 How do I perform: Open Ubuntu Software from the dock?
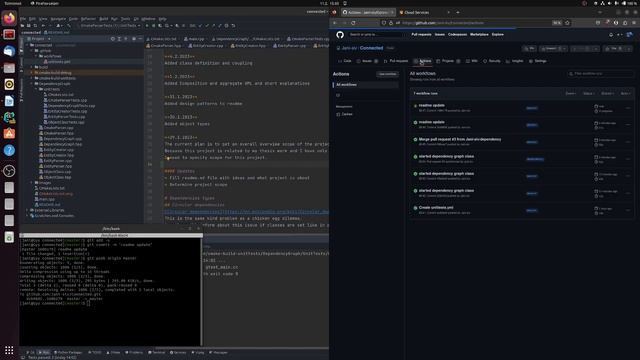pos(9,134)
